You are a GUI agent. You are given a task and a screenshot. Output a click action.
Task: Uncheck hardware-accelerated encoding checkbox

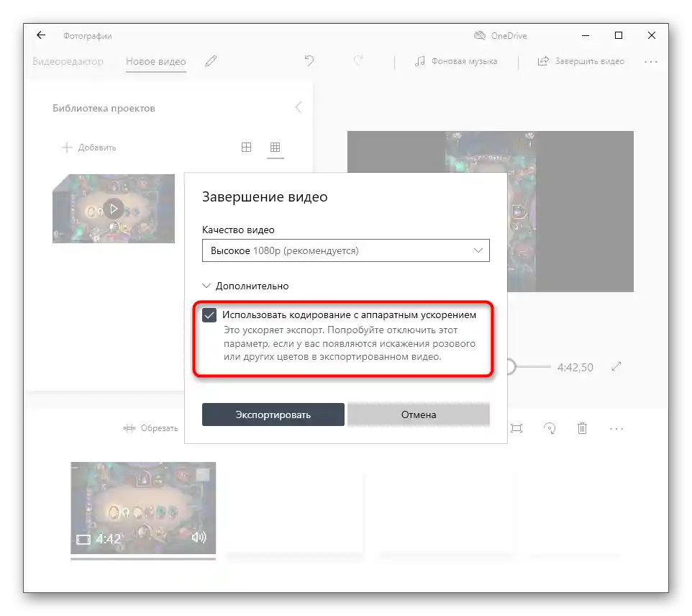click(209, 315)
